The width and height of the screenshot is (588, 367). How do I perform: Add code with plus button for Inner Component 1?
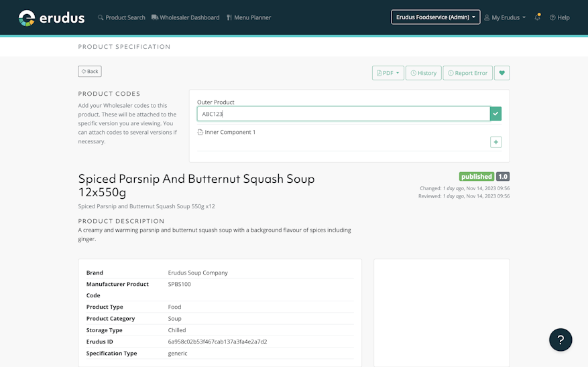(x=495, y=142)
